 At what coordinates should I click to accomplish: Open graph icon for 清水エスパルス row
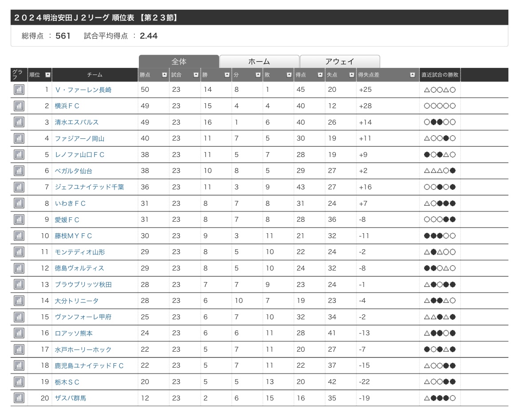pos(19,122)
